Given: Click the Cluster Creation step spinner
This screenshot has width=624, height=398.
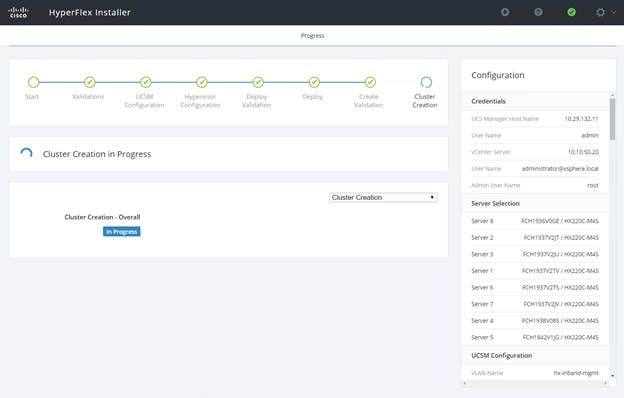Looking at the screenshot, I should (x=426, y=82).
